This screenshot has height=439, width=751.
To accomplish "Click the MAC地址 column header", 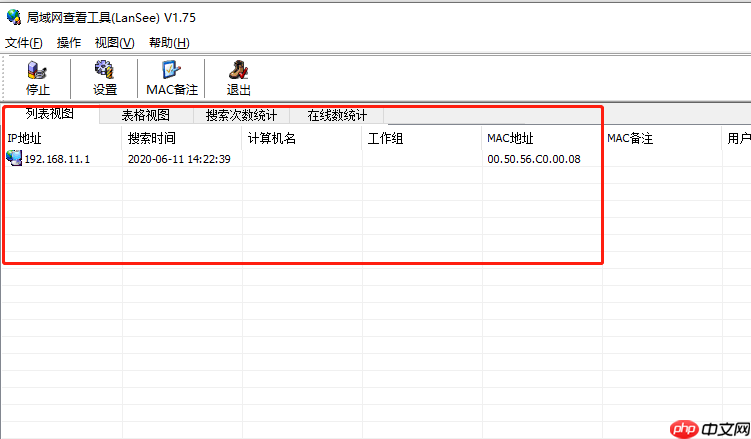I will point(542,138).
